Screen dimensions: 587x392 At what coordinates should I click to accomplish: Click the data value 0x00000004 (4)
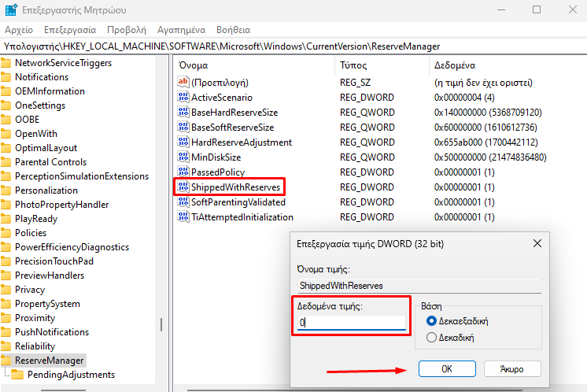coord(464,98)
